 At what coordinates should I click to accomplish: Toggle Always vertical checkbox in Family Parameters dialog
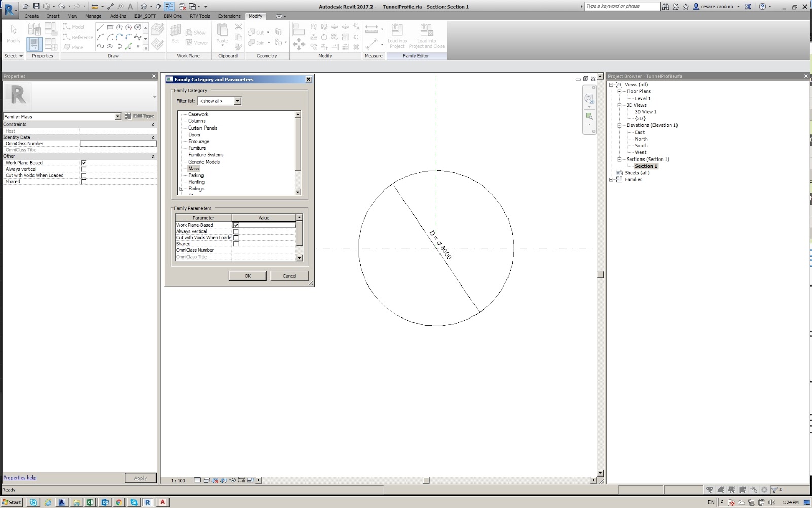[236, 231]
